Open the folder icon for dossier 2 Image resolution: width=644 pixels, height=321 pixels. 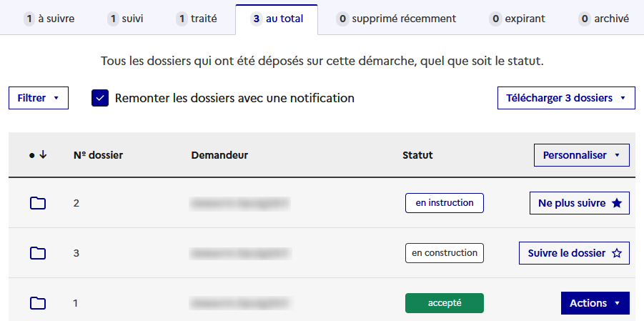pyautogui.click(x=38, y=203)
